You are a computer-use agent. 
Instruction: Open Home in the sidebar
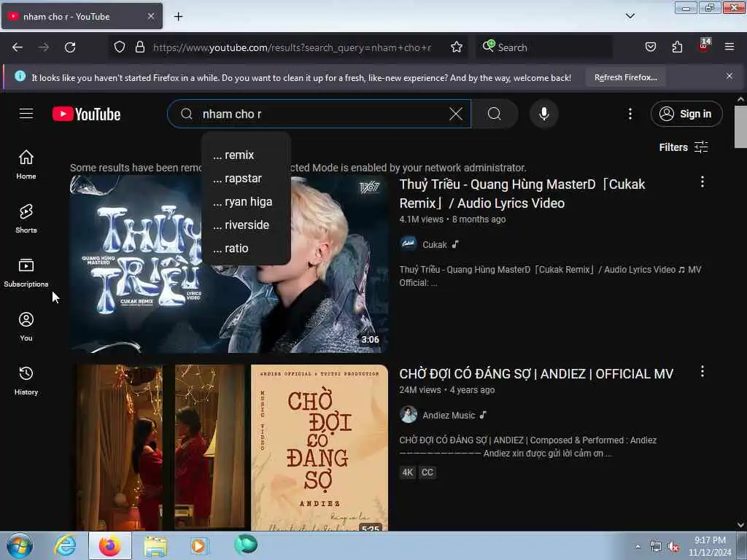coord(26,165)
